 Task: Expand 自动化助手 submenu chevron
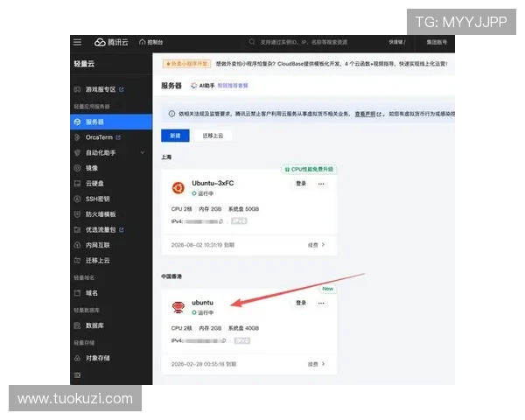click(143, 153)
